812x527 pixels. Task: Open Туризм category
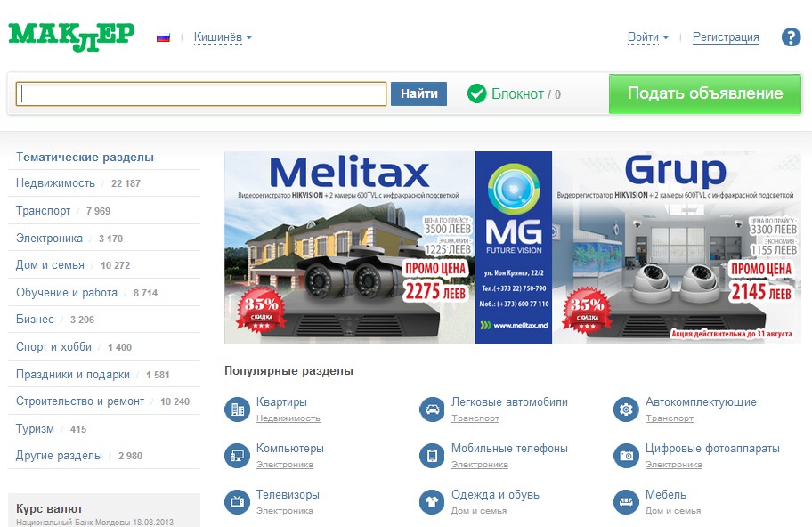35,429
